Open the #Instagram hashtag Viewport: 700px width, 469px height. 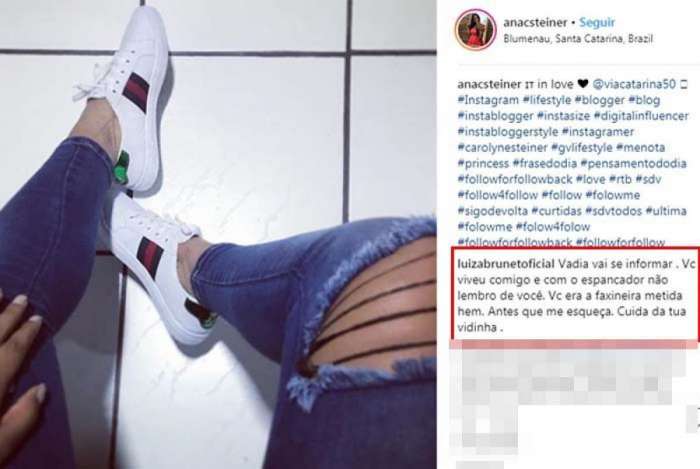(x=488, y=100)
